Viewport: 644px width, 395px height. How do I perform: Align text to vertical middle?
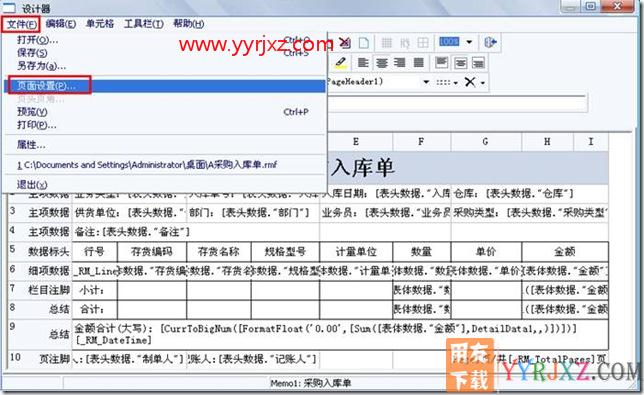(460, 63)
